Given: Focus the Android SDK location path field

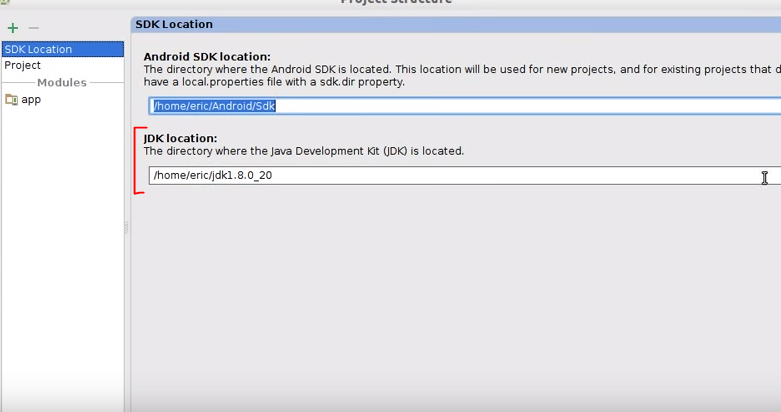Looking at the screenshot, I should [464, 106].
